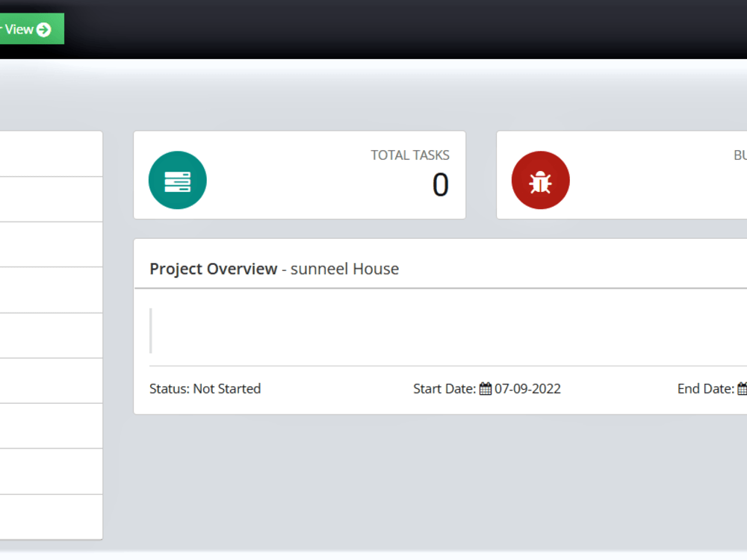Click the arrow icon on View button

(44, 30)
